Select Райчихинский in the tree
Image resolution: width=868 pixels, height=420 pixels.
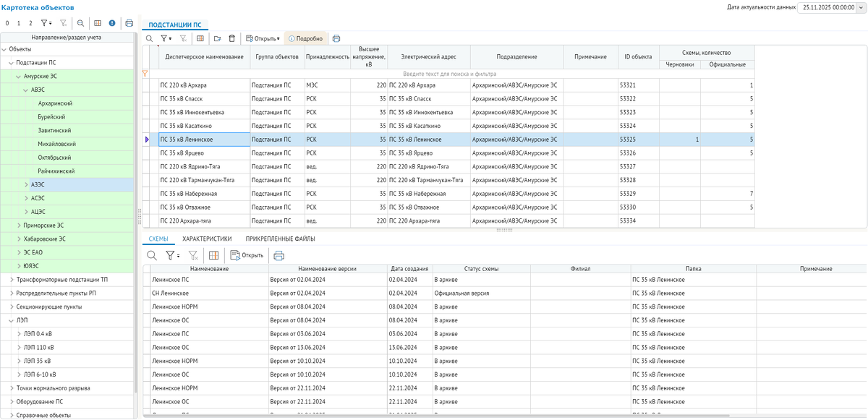click(56, 171)
